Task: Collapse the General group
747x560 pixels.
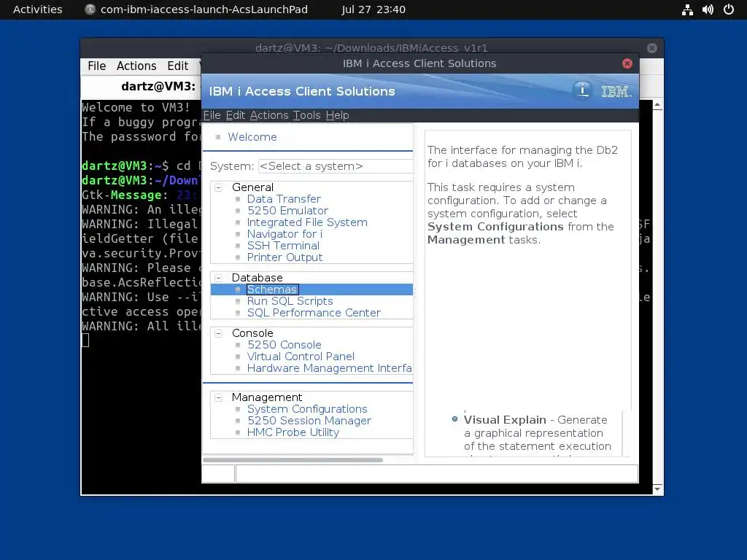Action: click(219, 187)
